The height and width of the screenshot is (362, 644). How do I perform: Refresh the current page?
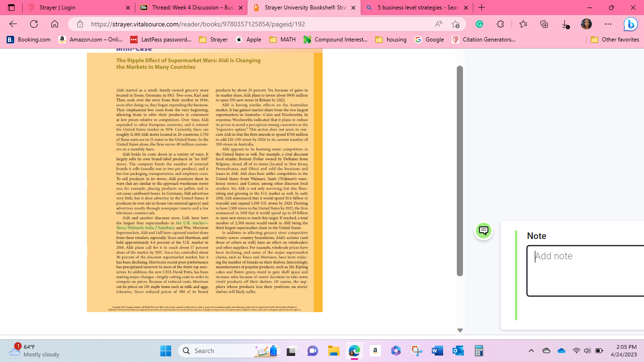point(34,24)
